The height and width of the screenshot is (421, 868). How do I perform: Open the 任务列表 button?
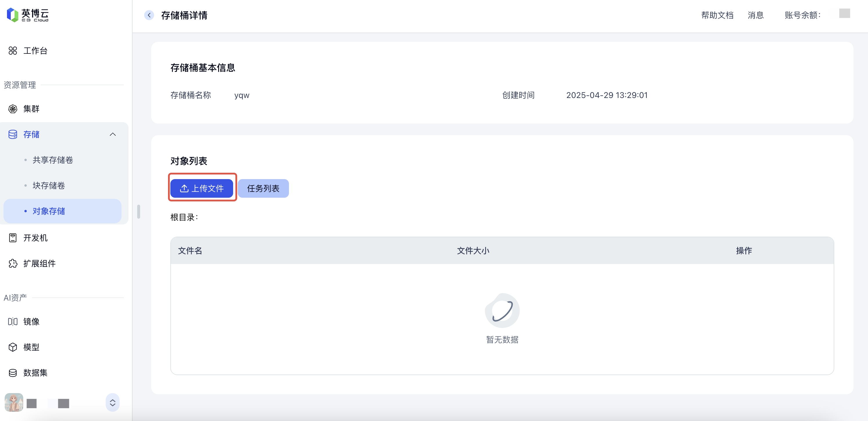click(263, 188)
